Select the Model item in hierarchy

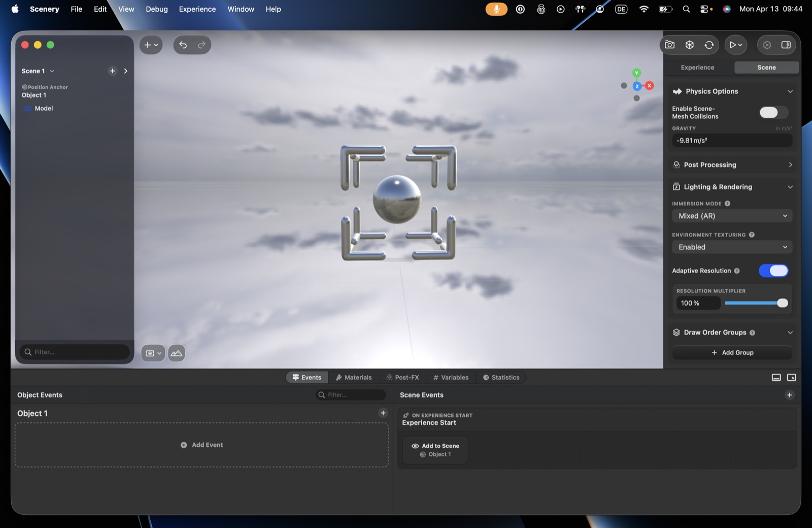44,108
